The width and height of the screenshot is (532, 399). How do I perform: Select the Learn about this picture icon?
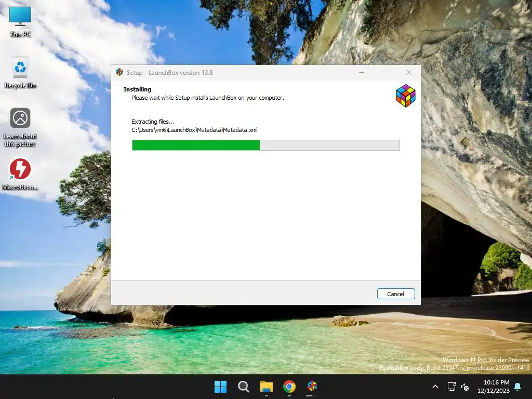click(x=20, y=128)
